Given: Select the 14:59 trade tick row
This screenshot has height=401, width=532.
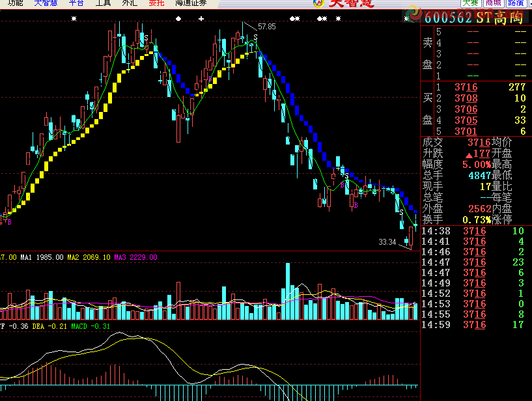Looking at the screenshot, I should [474, 324].
